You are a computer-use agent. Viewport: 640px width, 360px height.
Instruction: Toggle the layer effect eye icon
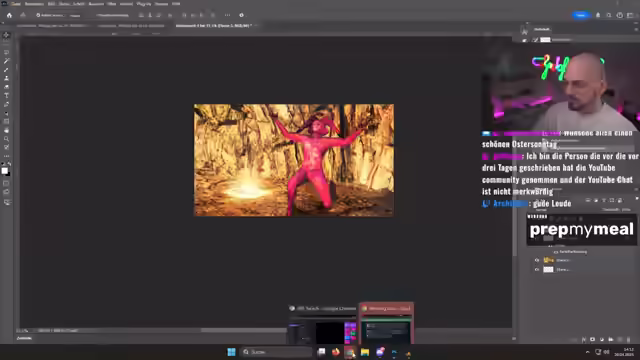[556, 252]
